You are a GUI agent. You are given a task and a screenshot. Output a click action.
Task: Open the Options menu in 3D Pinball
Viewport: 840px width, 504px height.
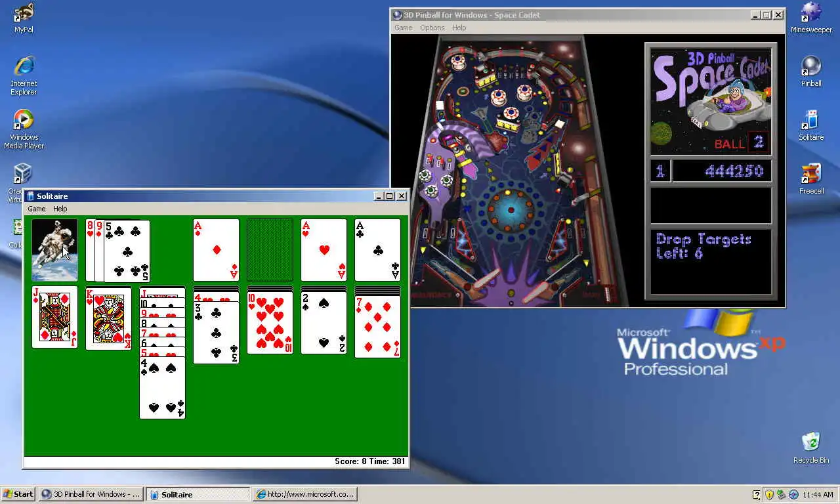[x=432, y=28]
